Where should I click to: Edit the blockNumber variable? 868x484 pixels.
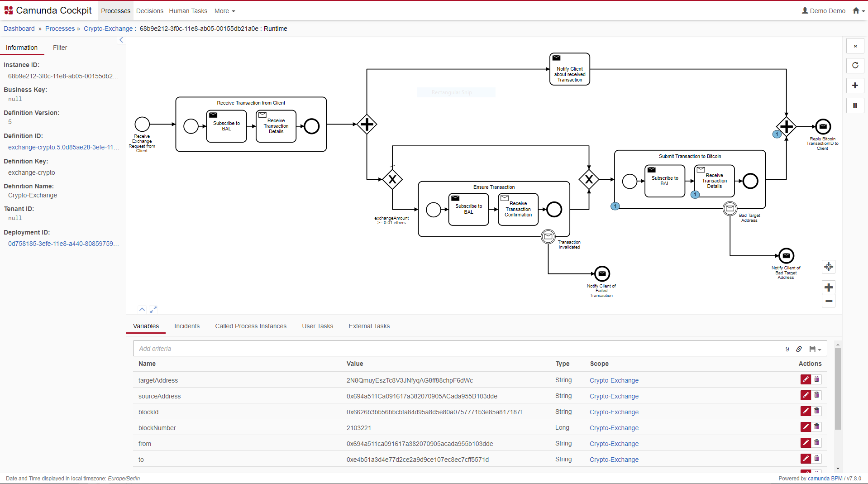pos(806,427)
